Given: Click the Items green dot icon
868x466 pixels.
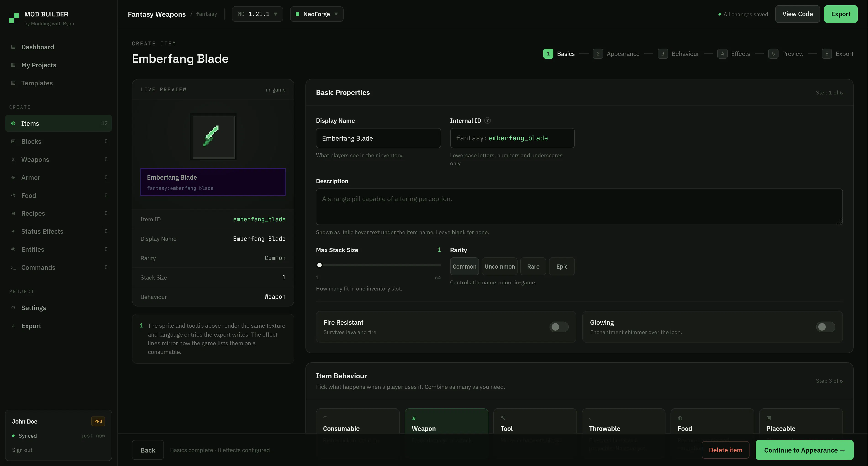Looking at the screenshot, I should point(13,123).
